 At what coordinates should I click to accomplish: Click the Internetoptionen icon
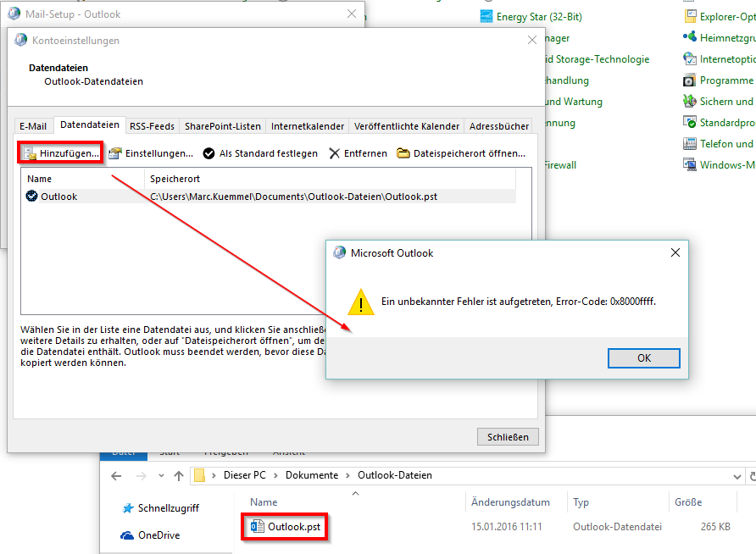click(690, 58)
